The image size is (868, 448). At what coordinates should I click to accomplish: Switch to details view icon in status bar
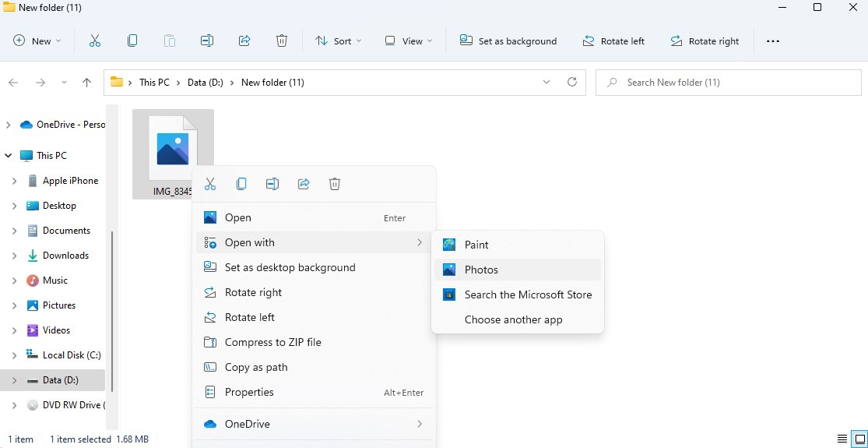(x=842, y=439)
